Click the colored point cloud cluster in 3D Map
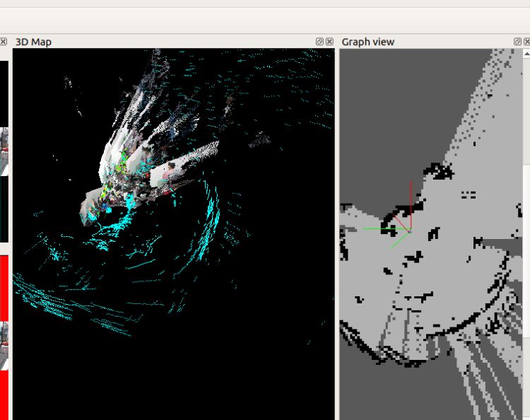This screenshot has width=530, height=420. point(117,180)
